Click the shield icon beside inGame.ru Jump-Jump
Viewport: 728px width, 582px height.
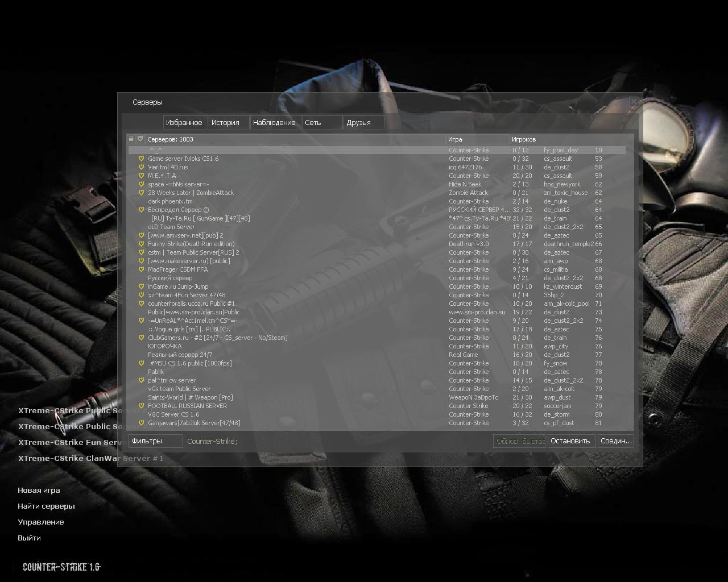[141, 286]
